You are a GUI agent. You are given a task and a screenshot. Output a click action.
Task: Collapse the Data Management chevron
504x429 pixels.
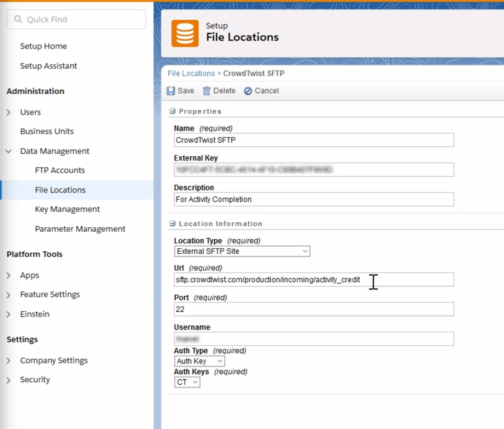click(x=8, y=151)
